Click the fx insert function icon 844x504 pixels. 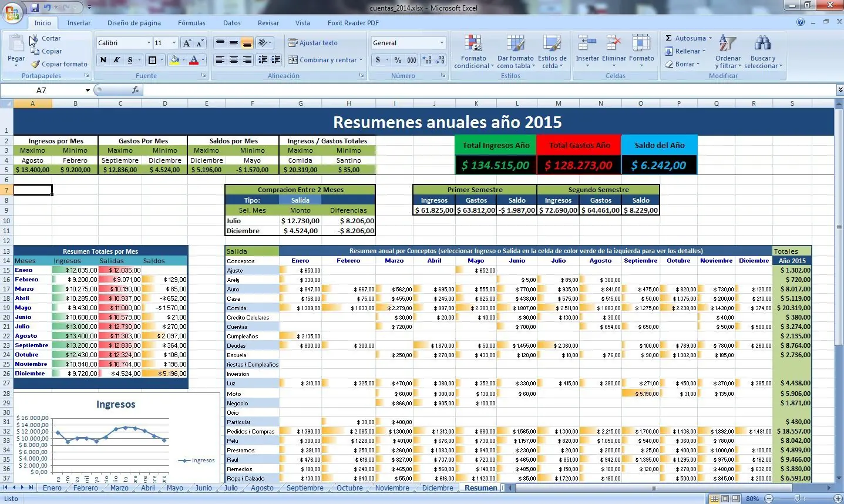(136, 90)
